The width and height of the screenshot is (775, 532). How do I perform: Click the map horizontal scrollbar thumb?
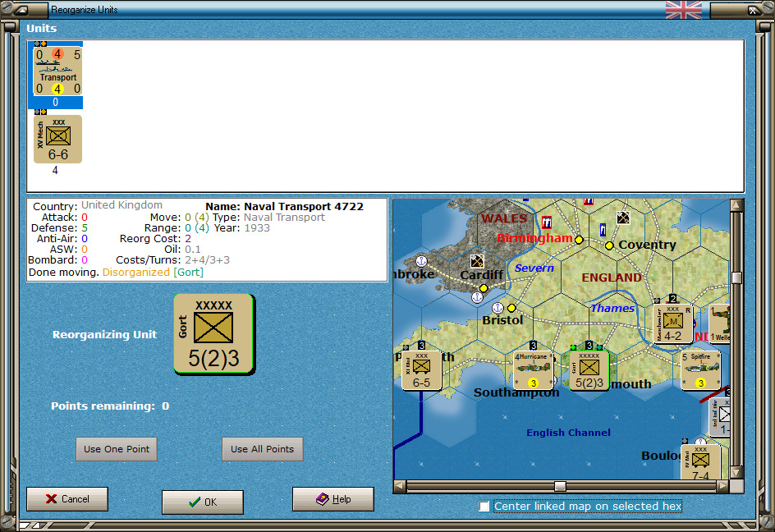coord(560,487)
